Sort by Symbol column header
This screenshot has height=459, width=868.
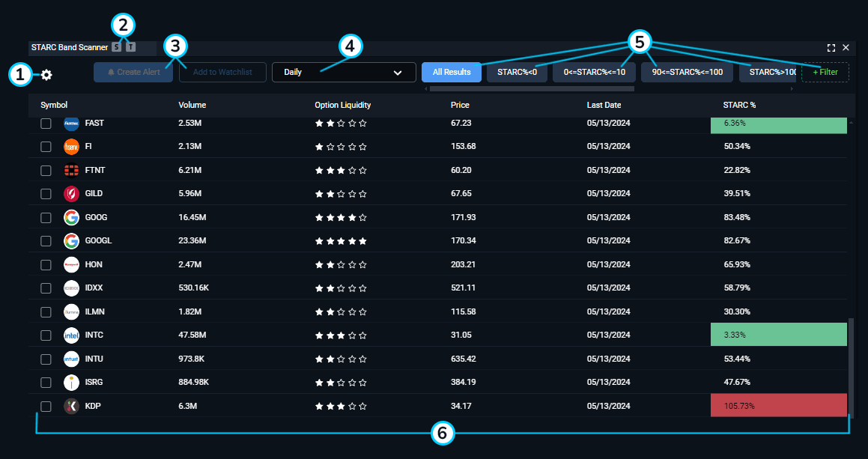click(54, 105)
